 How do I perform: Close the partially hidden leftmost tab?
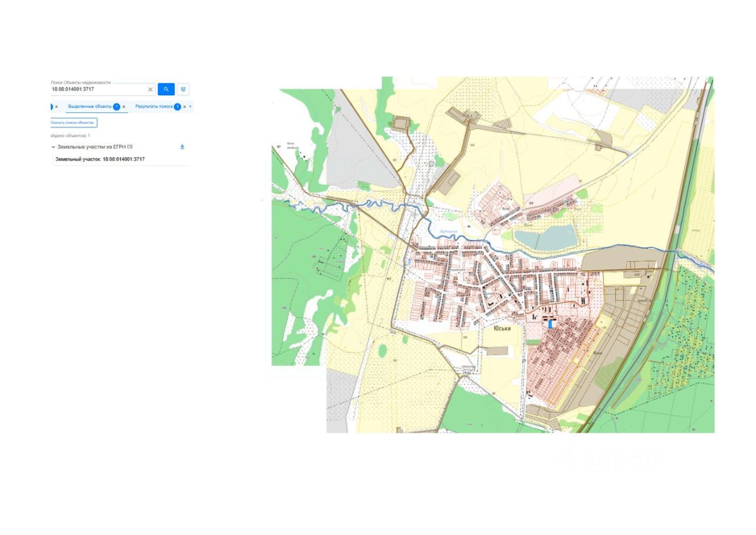pos(57,107)
